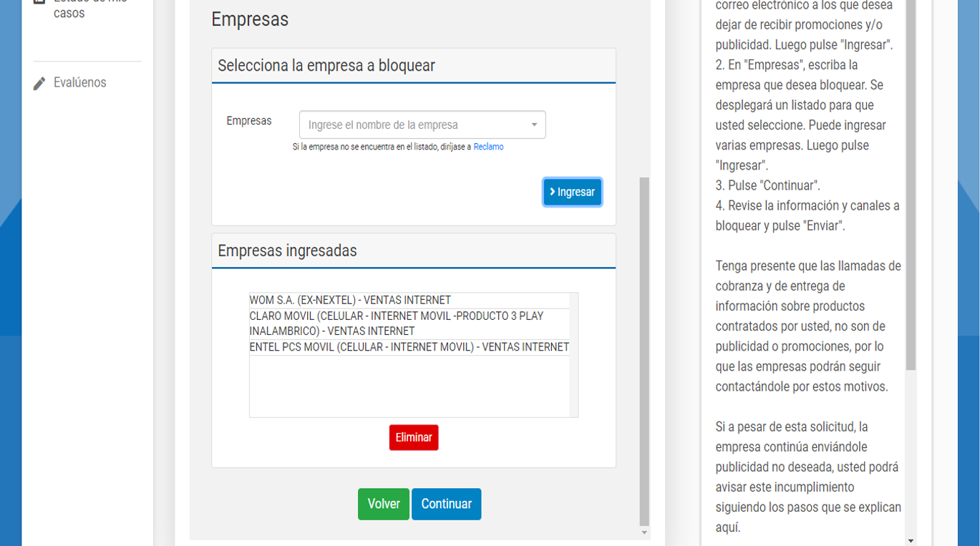Click the green Volver button
980x546 pixels.
tap(384, 504)
